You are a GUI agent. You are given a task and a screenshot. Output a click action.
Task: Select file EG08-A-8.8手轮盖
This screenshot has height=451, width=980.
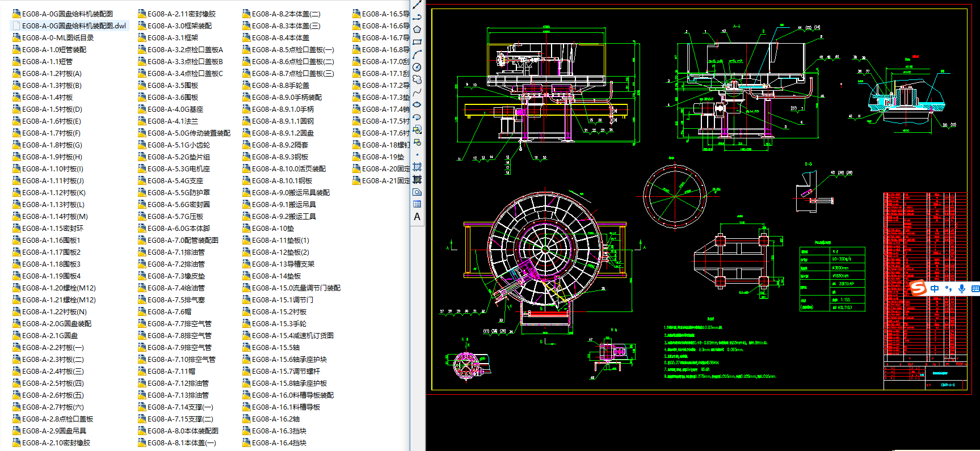276,85
